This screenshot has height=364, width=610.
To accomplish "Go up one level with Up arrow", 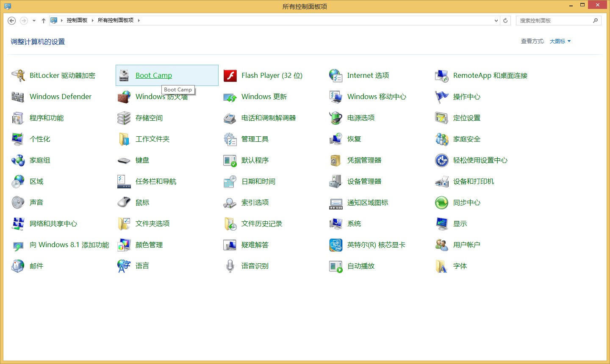I will 43,20.
